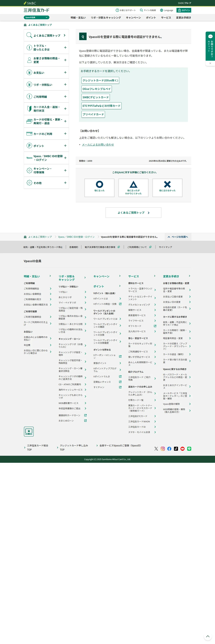215x644 pixels.
Task: Select クレジットカード(Olive除く)
Action: 100,80
